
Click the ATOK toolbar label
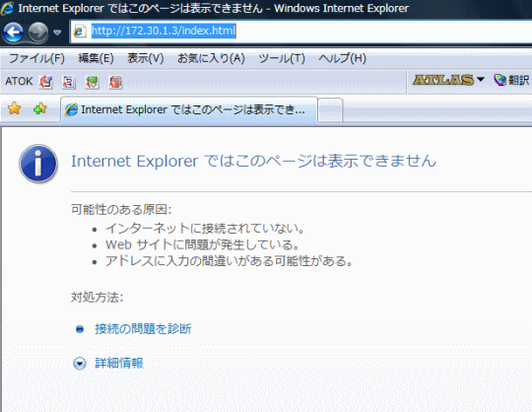pos(19,82)
